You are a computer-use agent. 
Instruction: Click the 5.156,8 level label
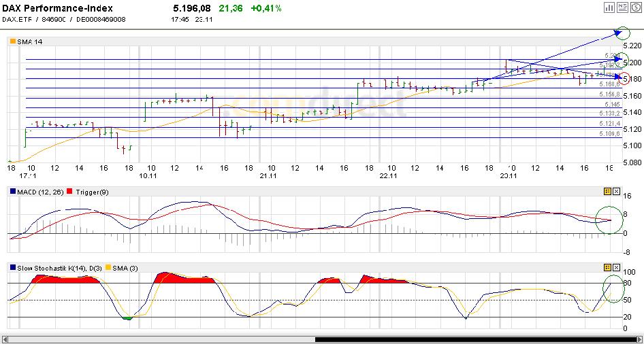pos(609,94)
